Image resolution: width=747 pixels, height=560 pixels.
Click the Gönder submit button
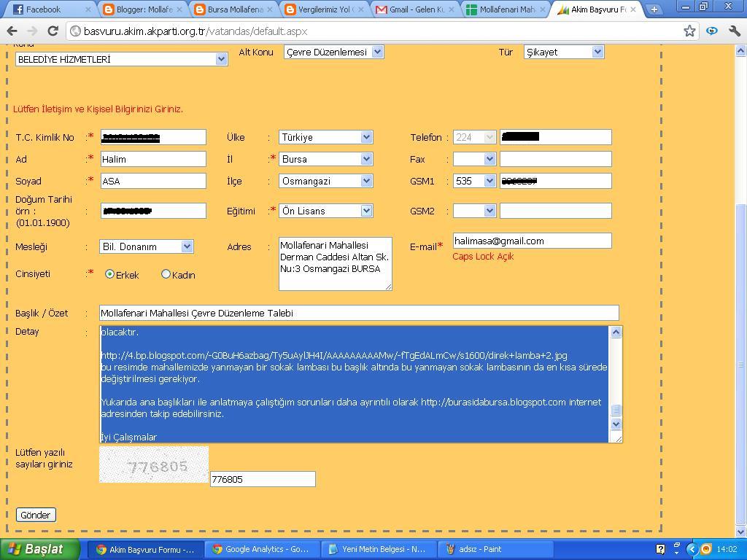click(36, 515)
